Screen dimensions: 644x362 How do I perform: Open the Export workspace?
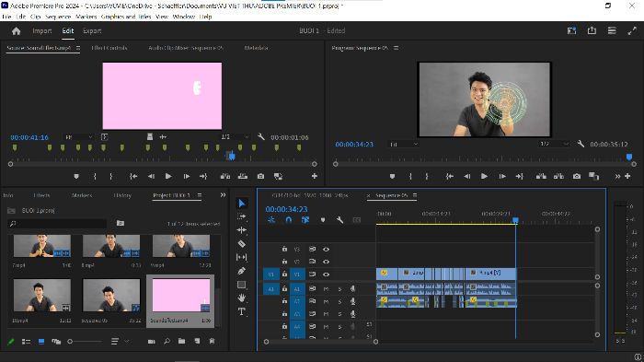click(x=92, y=30)
